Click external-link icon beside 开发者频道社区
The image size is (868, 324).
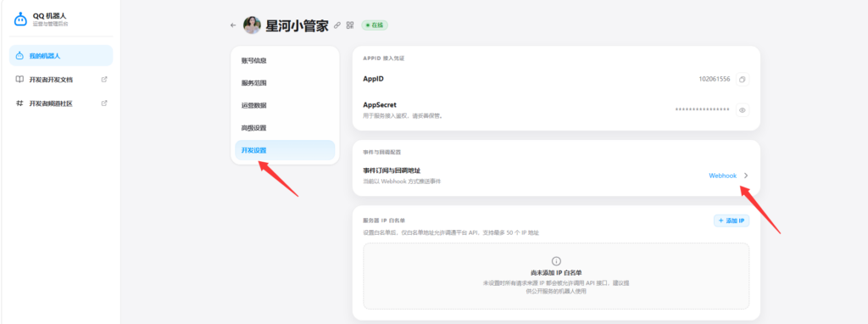click(104, 103)
